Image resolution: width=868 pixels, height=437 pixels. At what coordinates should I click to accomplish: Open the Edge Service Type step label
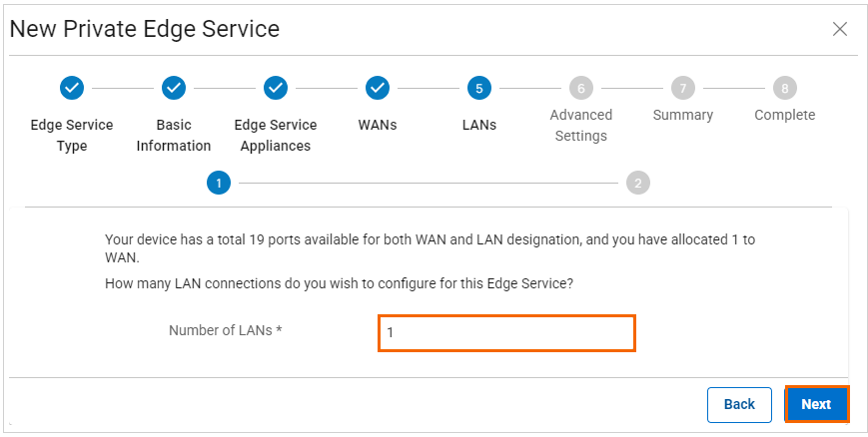(x=72, y=136)
